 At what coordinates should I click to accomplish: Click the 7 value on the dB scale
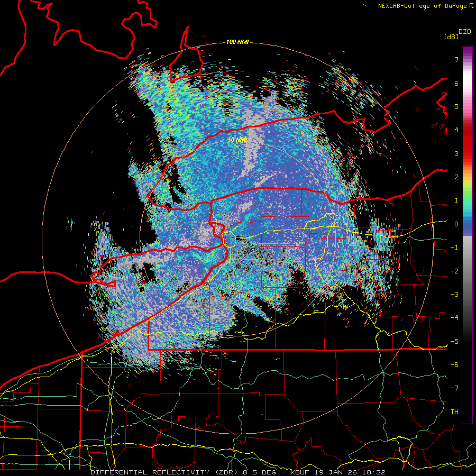point(456,59)
